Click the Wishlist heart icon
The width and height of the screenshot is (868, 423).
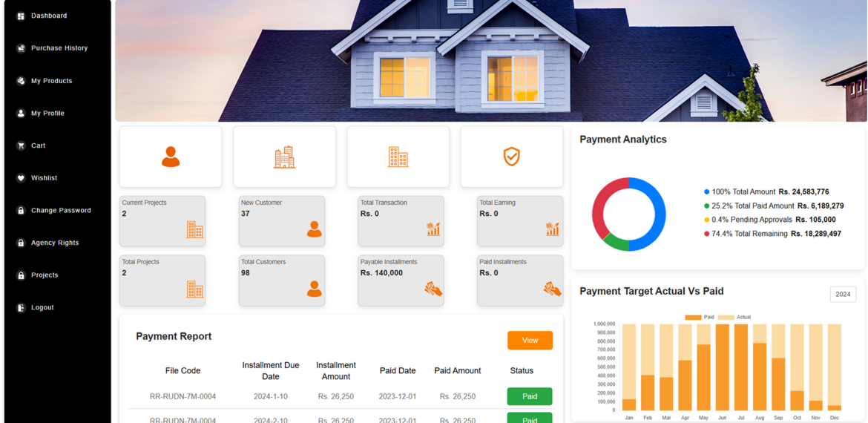coord(21,178)
